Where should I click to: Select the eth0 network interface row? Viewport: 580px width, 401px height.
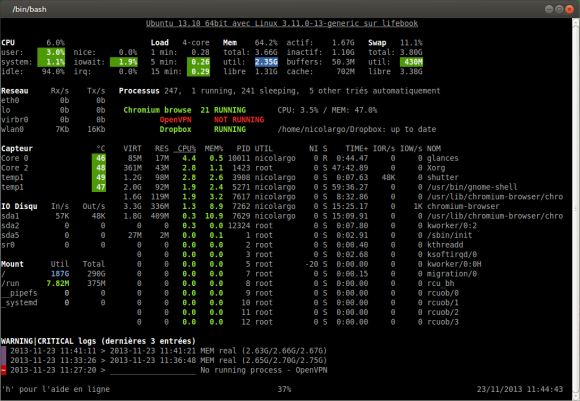53,100
